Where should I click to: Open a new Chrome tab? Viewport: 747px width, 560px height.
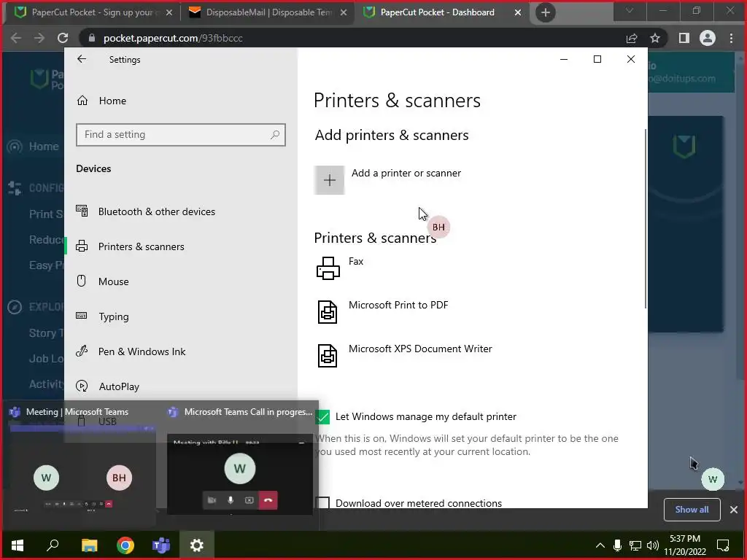pyautogui.click(x=546, y=12)
